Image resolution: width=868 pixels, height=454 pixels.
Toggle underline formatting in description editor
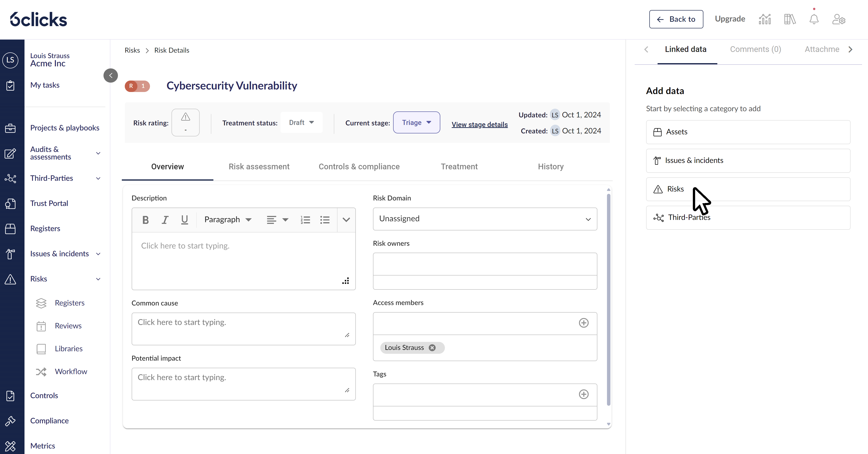coord(184,220)
